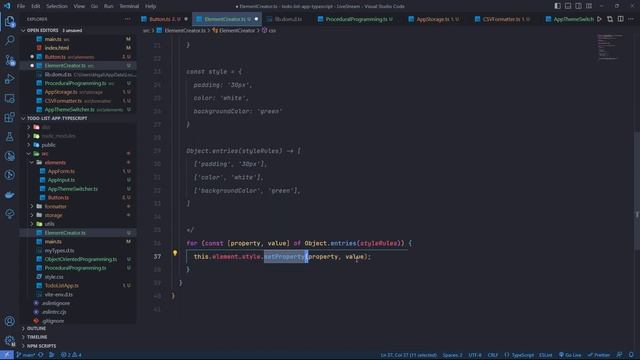Expand the utils folder

(x=49, y=224)
